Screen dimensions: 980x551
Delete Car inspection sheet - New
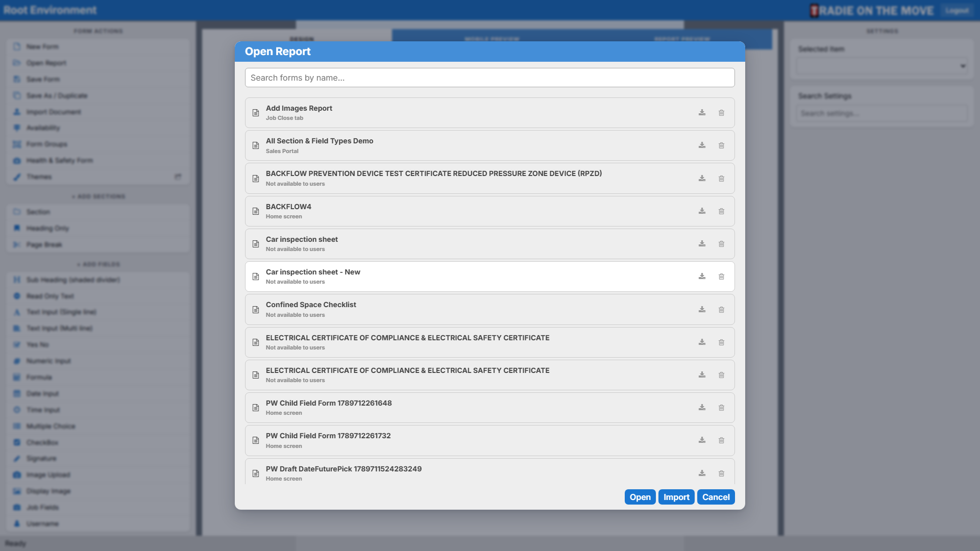pos(721,277)
